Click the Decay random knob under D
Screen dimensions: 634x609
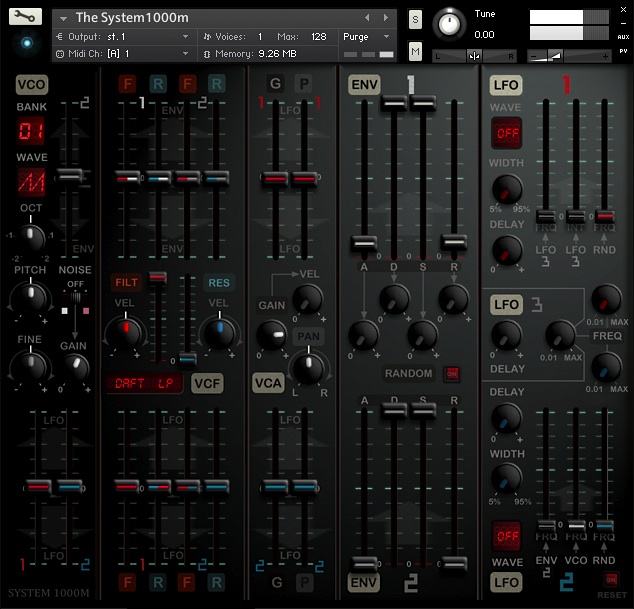tap(394, 300)
